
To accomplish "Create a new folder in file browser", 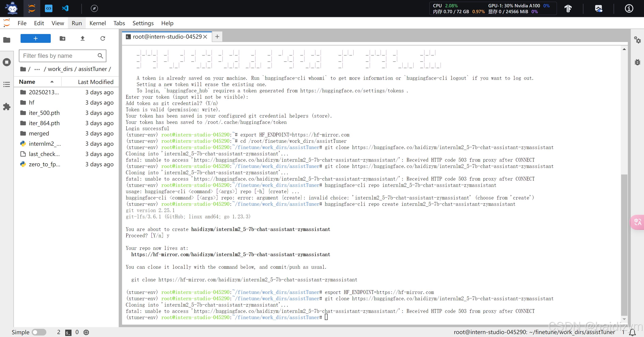I will tap(62, 38).
